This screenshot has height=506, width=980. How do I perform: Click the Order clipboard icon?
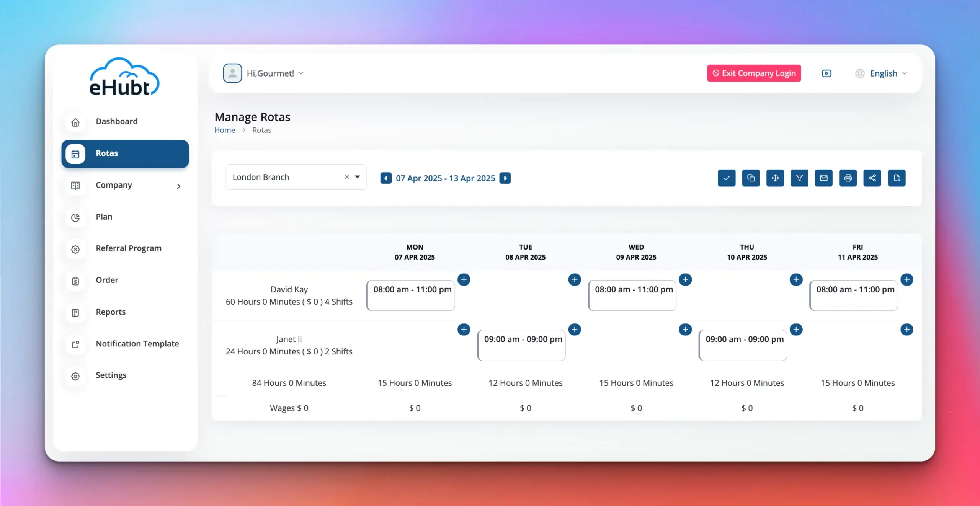75,281
